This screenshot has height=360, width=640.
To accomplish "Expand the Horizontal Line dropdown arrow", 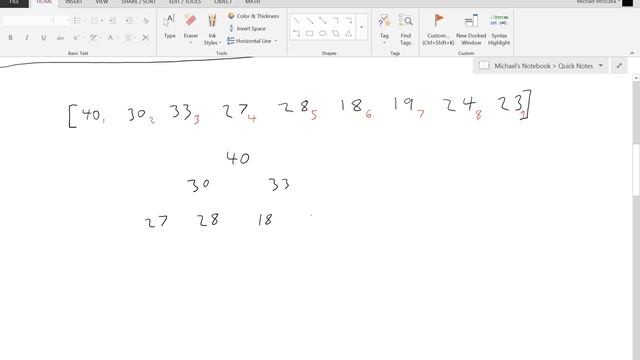I will 276,41.
